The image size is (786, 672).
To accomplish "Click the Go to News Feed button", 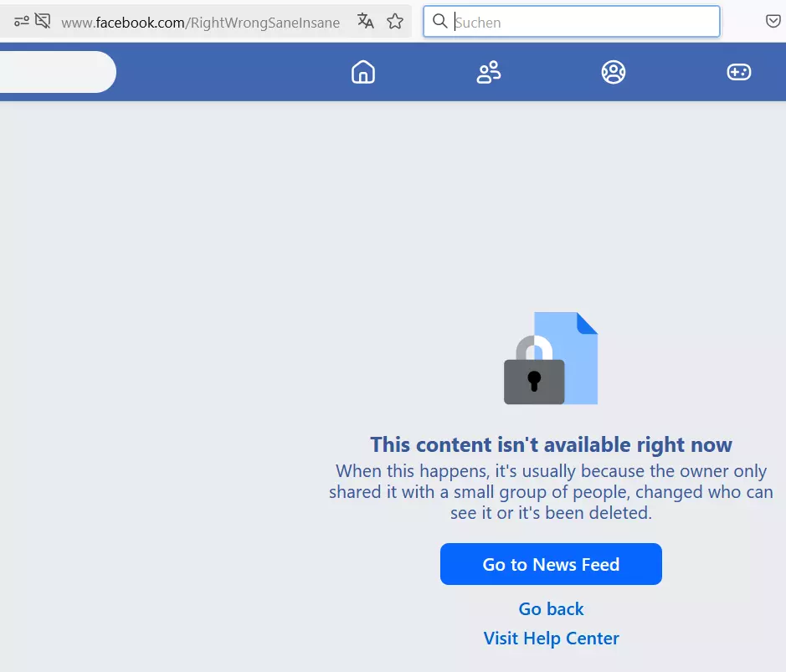I will (551, 564).
